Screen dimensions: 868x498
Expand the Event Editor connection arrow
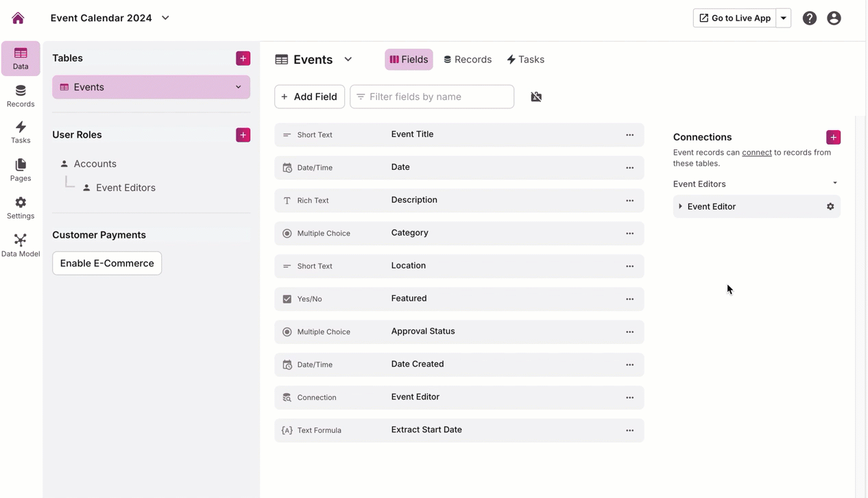pos(680,206)
